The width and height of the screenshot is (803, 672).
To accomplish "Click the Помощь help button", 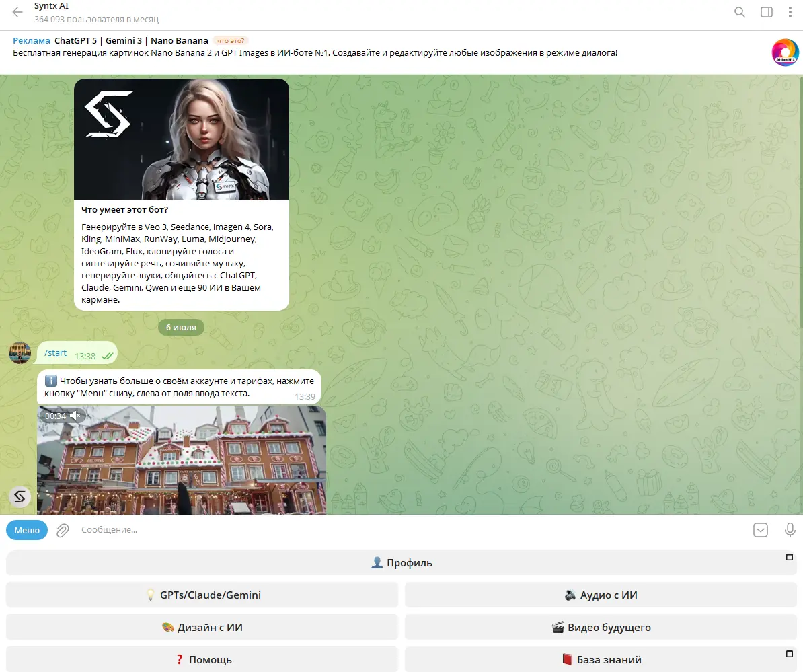I will (202, 659).
